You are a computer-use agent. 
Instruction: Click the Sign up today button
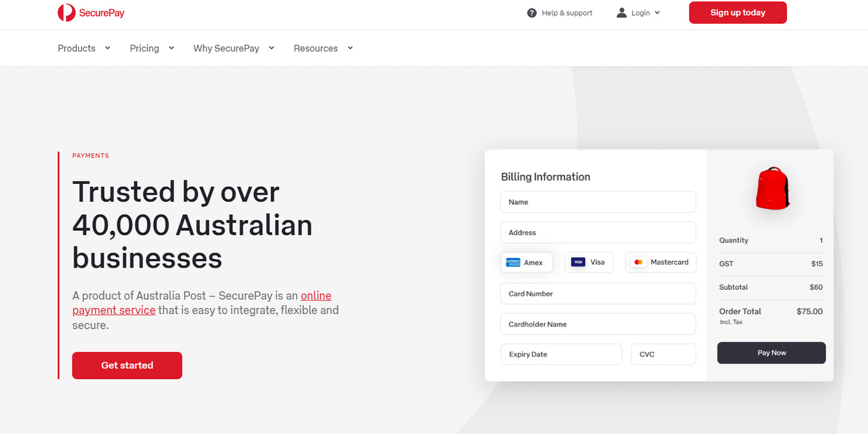click(x=738, y=13)
